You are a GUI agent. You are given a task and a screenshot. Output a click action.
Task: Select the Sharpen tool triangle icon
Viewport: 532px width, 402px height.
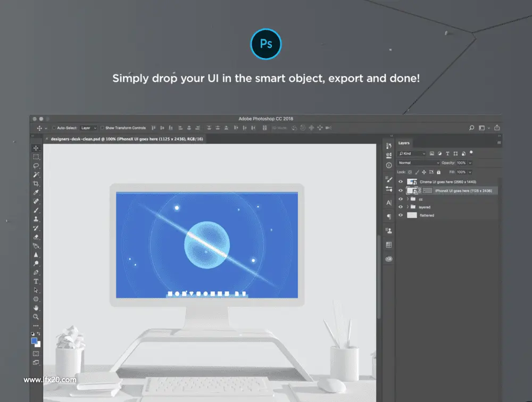pyautogui.click(x=36, y=254)
